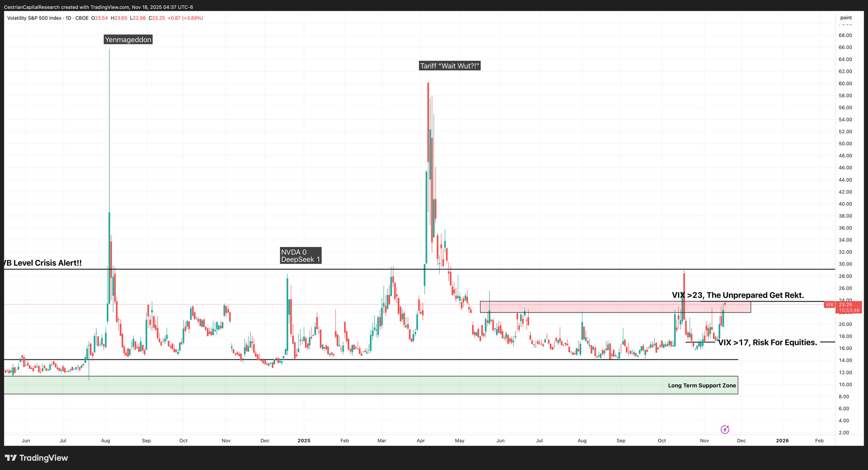Click the Yenmageddon annotation label
The width and height of the screenshot is (868, 470).
pyautogui.click(x=128, y=40)
